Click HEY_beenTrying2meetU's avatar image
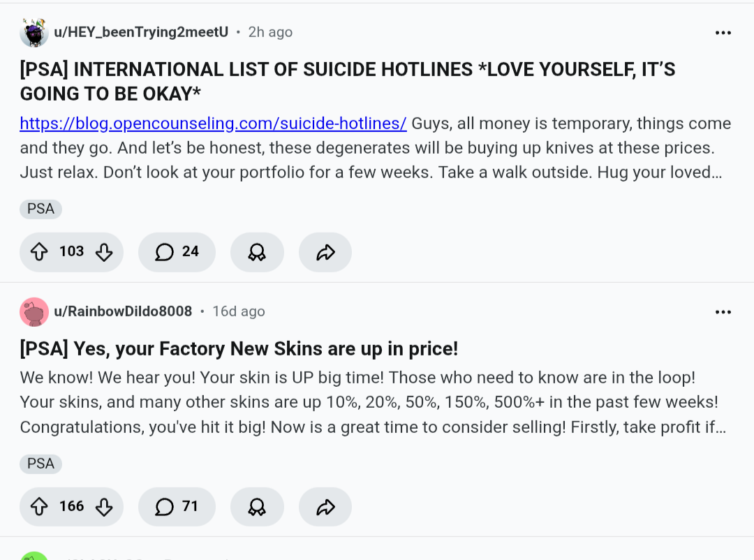Viewport: 754px width, 560px height. (x=34, y=32)
